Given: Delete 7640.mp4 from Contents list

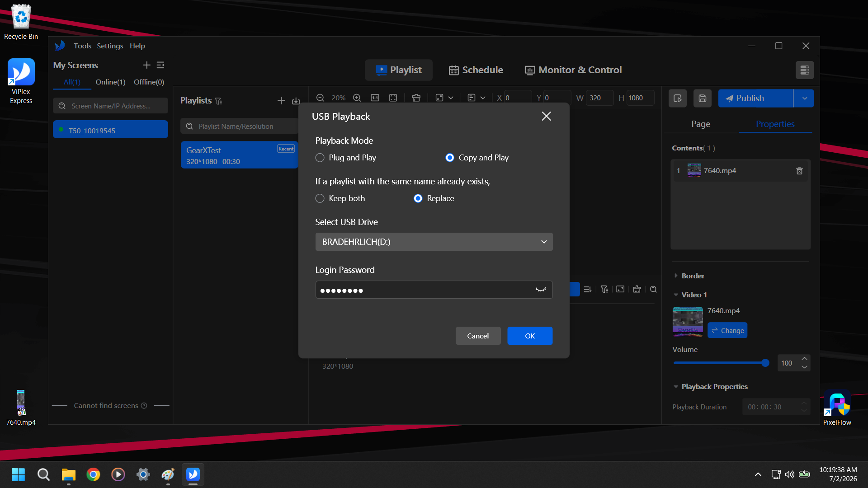Looking at the screenshot, I should coord(799,171).
